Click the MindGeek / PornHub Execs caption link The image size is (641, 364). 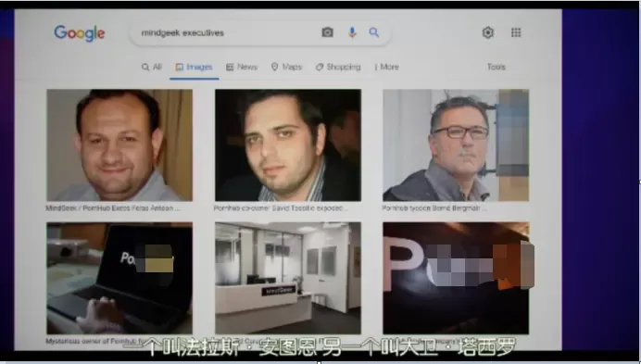113,208
